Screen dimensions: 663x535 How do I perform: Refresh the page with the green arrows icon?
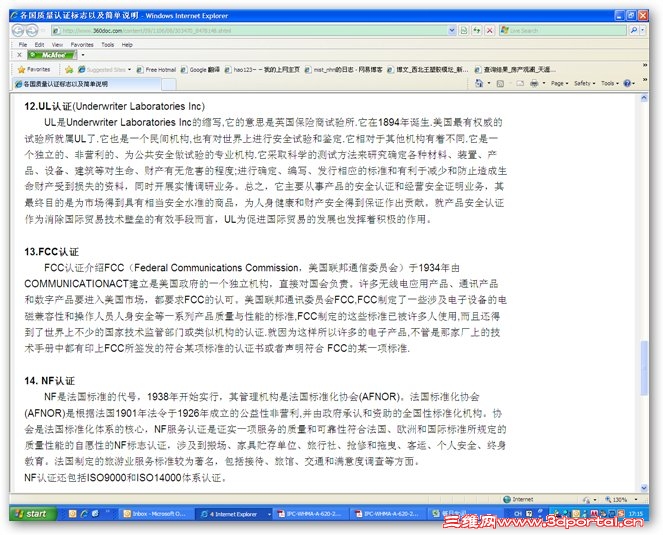tap(477, 30)
